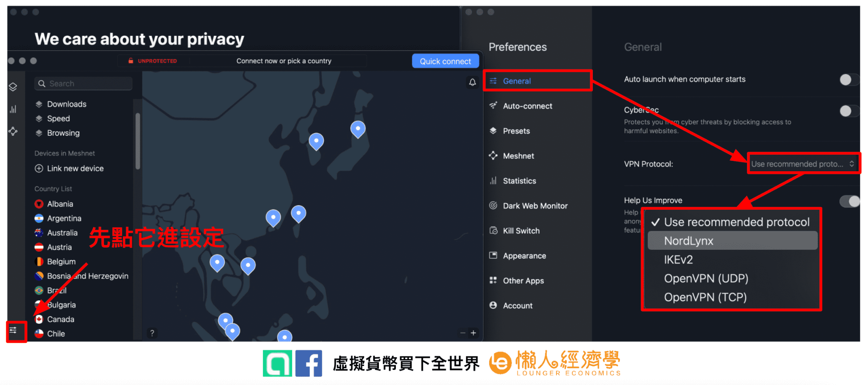Open notifications bell icon on the map
868x385 pixels.
473,82
